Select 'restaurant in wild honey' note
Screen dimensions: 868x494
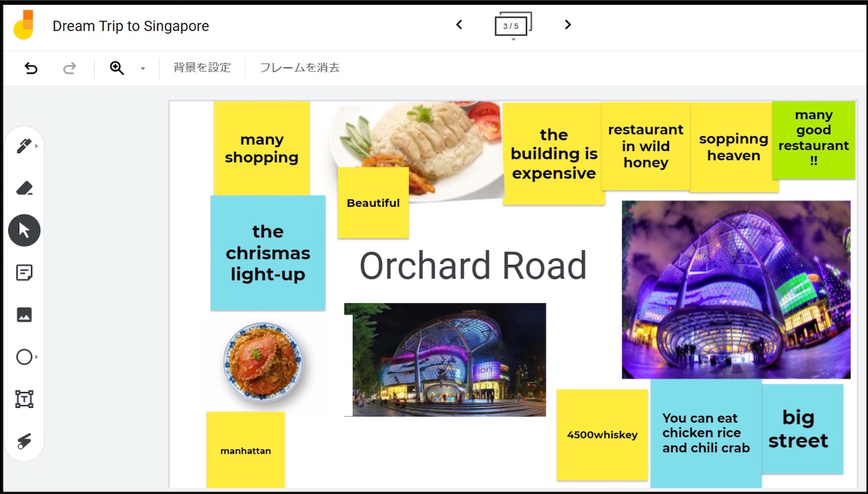(646, 146)
